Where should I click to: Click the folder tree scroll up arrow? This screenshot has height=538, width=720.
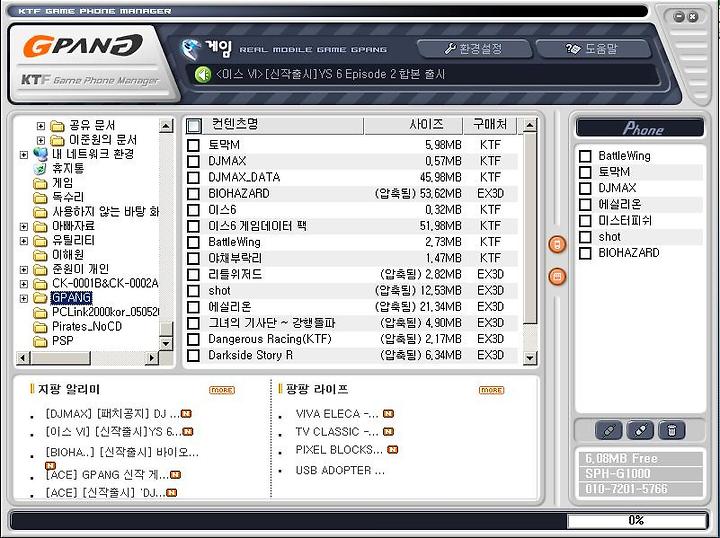[x=166, y=126]
